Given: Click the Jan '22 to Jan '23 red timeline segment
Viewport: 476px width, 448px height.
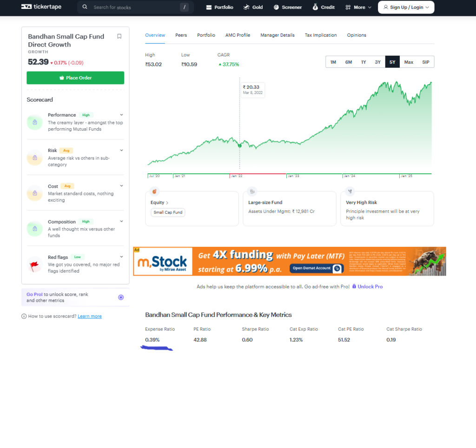Looking at the screenshot, I should click(x=258, y=174).
